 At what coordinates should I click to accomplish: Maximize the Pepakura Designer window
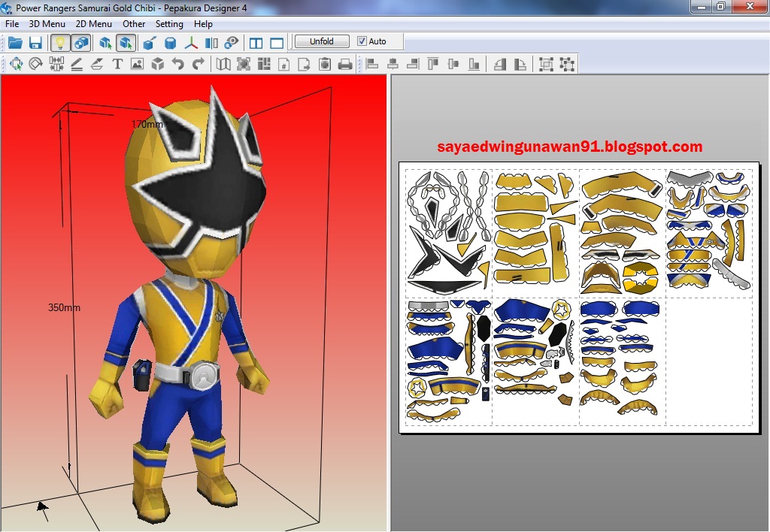pos(720,6)
